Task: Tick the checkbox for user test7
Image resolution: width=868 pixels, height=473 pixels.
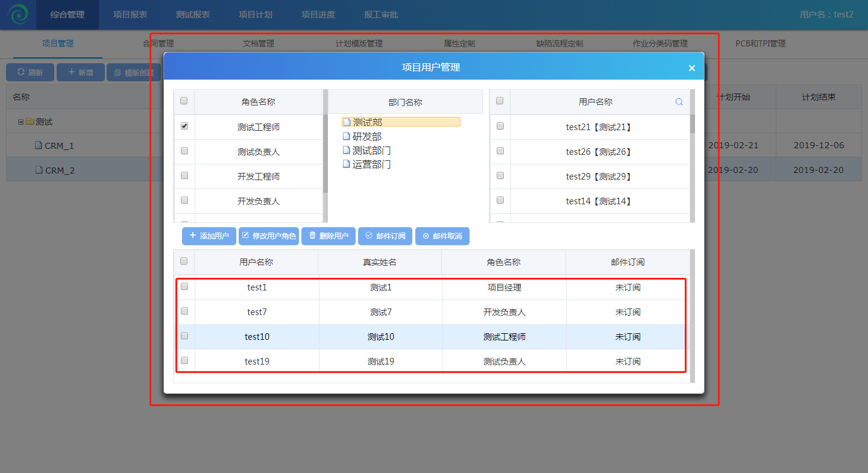Action: pyautogui.click(x=184, y=312)
